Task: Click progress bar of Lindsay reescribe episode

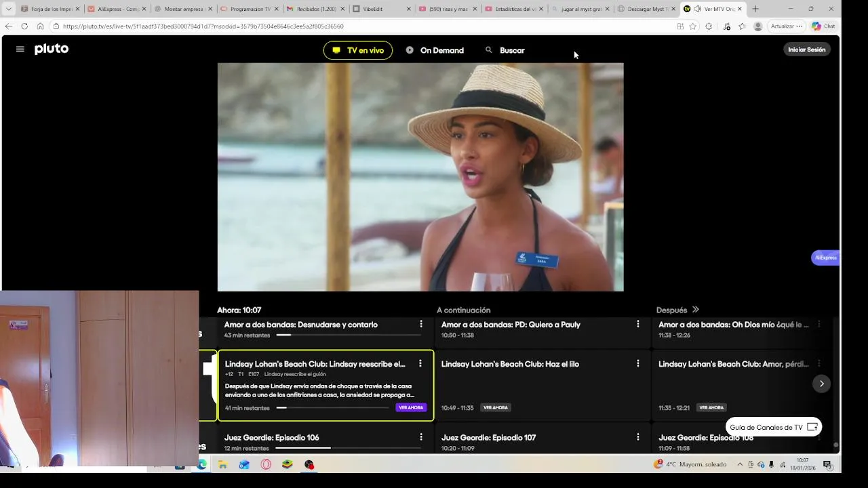Action: (x=332, y=407)
